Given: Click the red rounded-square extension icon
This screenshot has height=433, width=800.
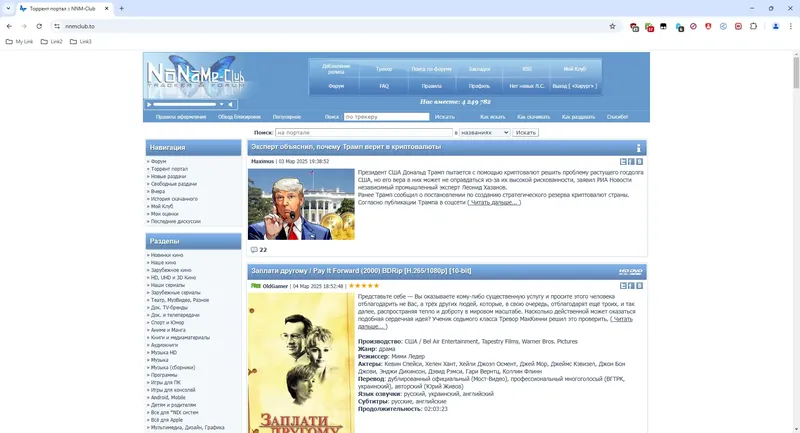Looking at the screenshot, I should 738,27.
